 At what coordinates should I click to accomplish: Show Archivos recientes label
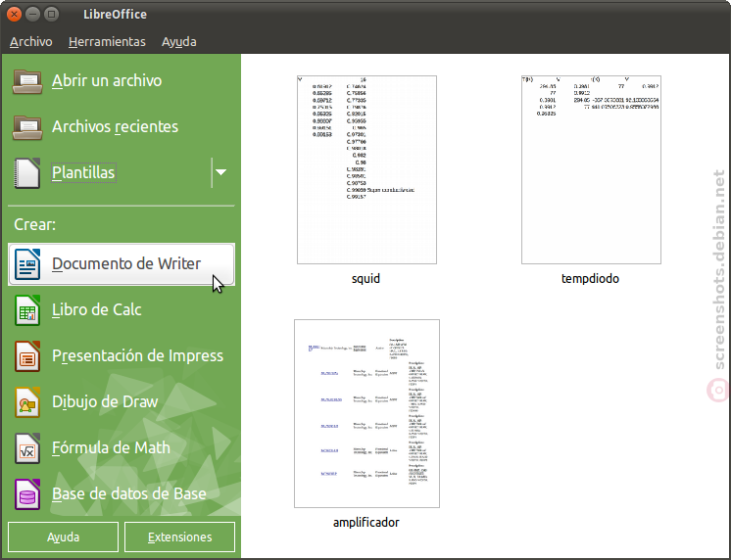(x=115, y=126)
